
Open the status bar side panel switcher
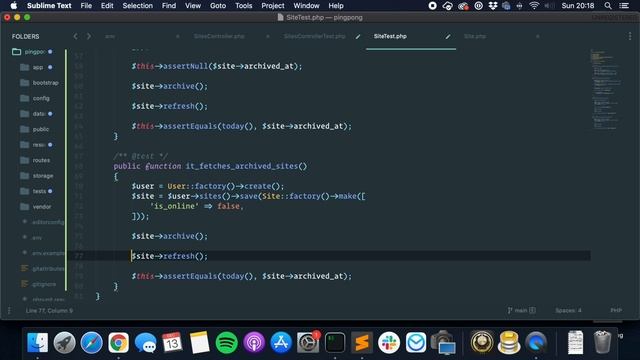[9, 311]
